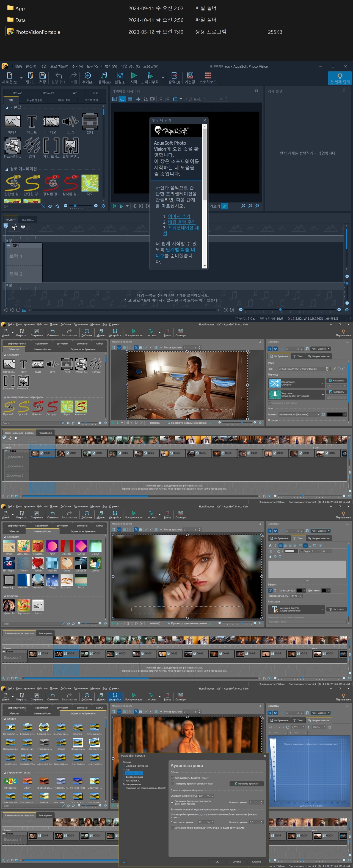Click Изменить треклист button

tap(246, 784)
